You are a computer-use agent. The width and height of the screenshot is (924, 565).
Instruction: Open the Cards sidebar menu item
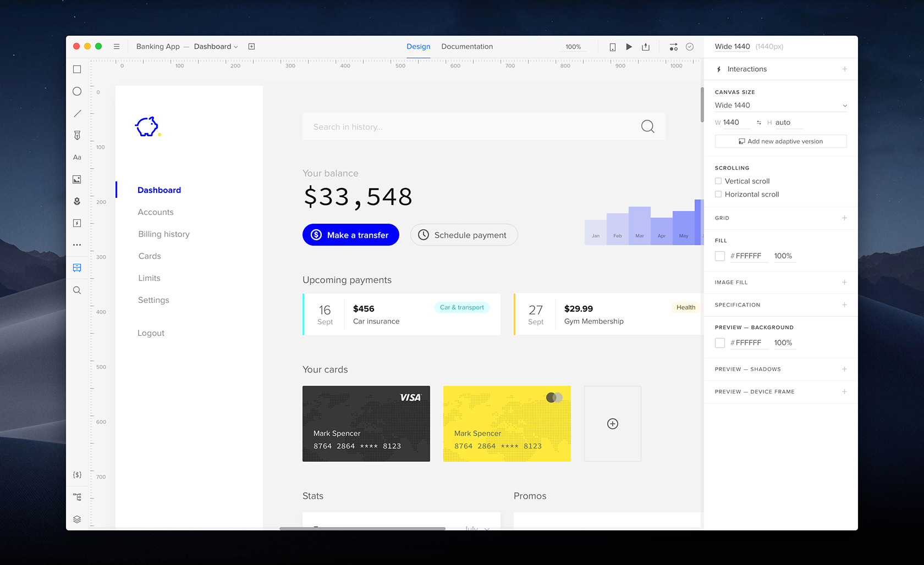150,256
